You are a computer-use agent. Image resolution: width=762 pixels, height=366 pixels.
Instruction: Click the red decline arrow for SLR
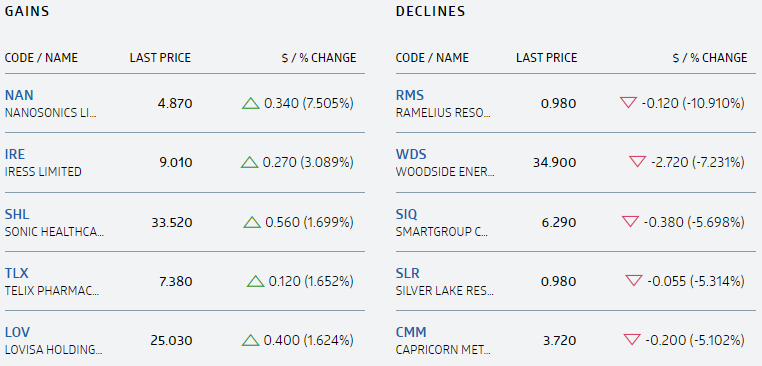(633, 280)
